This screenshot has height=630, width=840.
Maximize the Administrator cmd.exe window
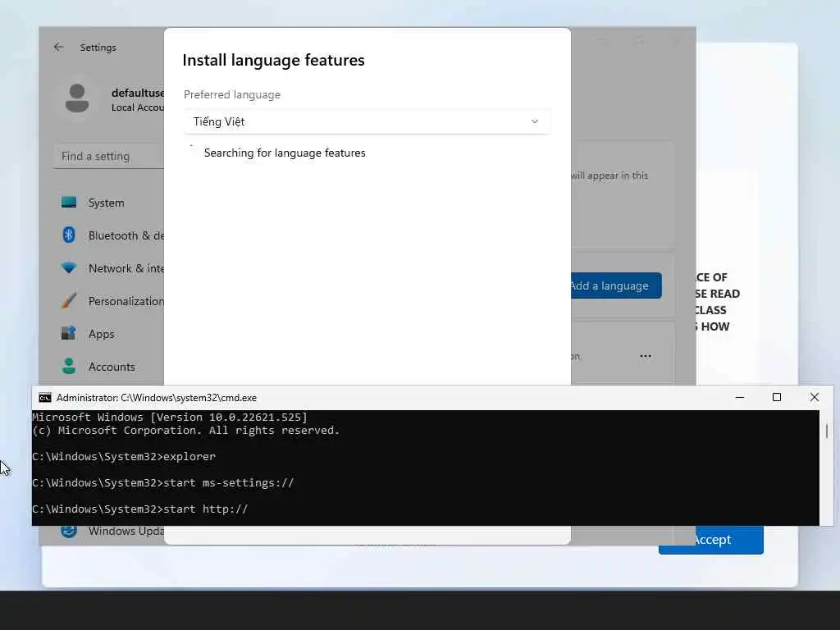tap(777, 398)
